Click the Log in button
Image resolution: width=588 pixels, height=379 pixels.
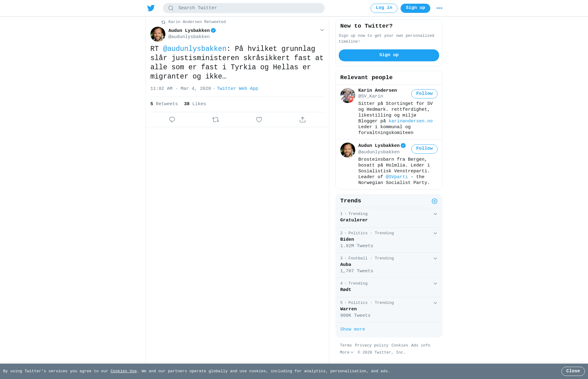pyautogui.click(x=384, y=8)
